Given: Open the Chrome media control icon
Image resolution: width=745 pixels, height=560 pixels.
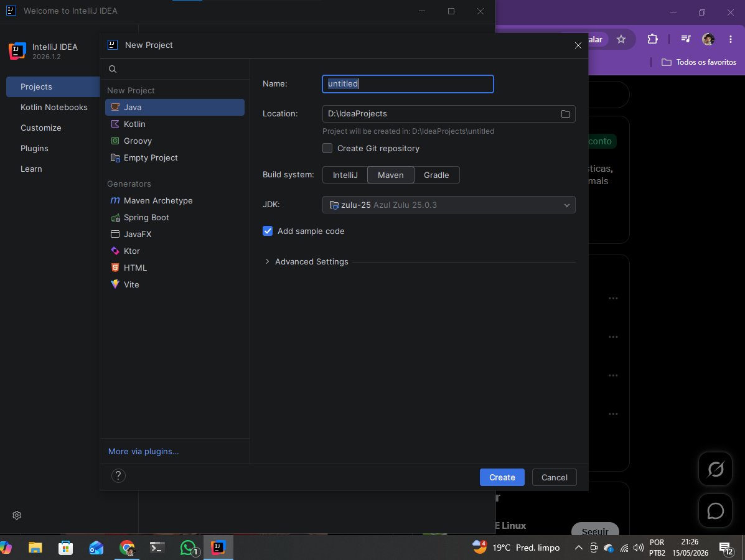Looking at the screenshot, I should pos(685,39).
